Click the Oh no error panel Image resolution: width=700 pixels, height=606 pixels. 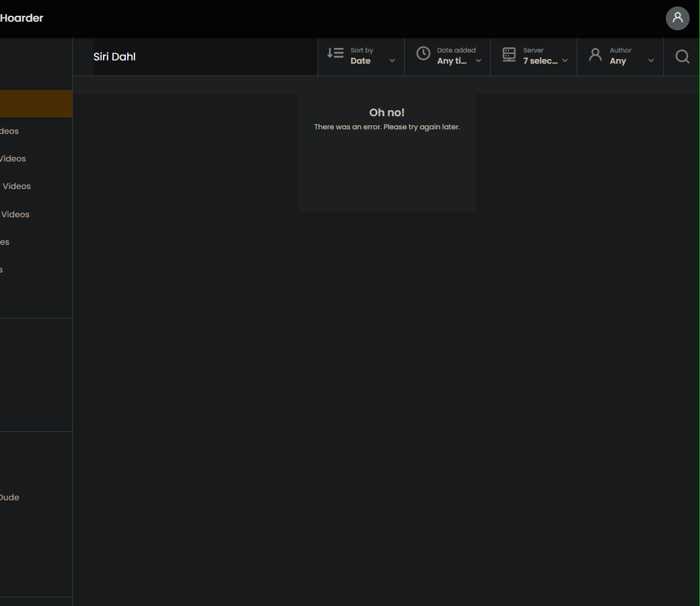pyautogui.click(x=386, y=151)
